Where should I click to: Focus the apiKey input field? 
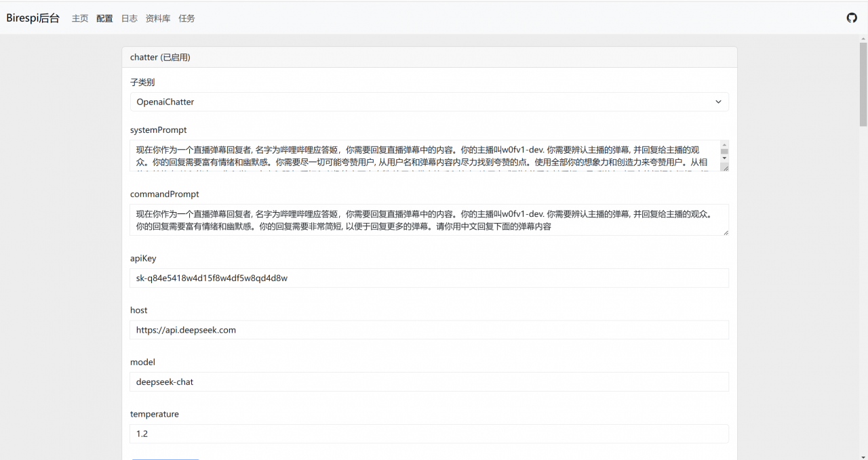(429, 278)
